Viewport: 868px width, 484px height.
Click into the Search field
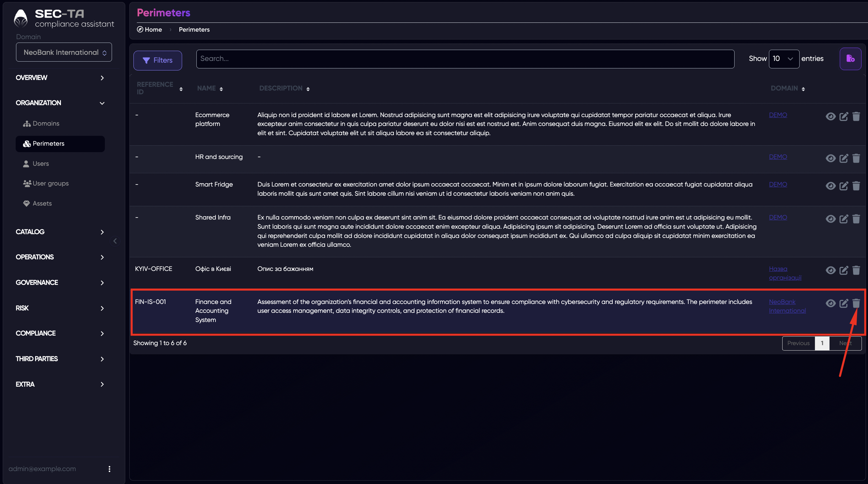[465, 59]
